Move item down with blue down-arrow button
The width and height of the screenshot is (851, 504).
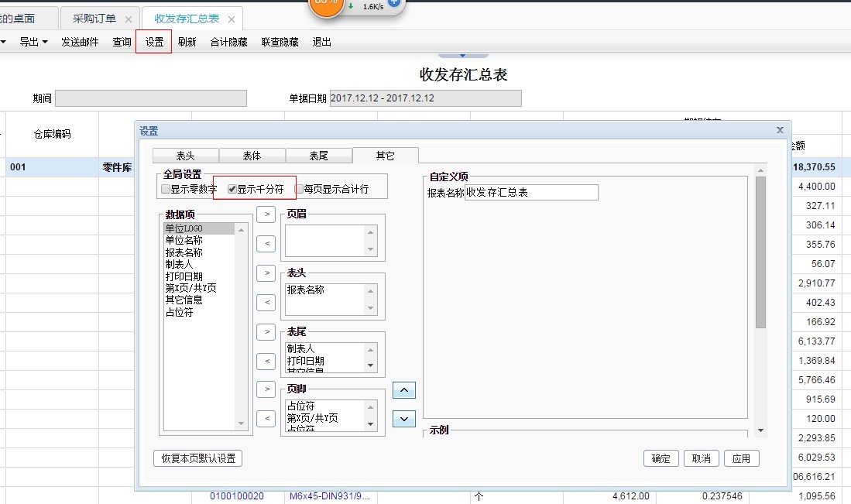403,419
